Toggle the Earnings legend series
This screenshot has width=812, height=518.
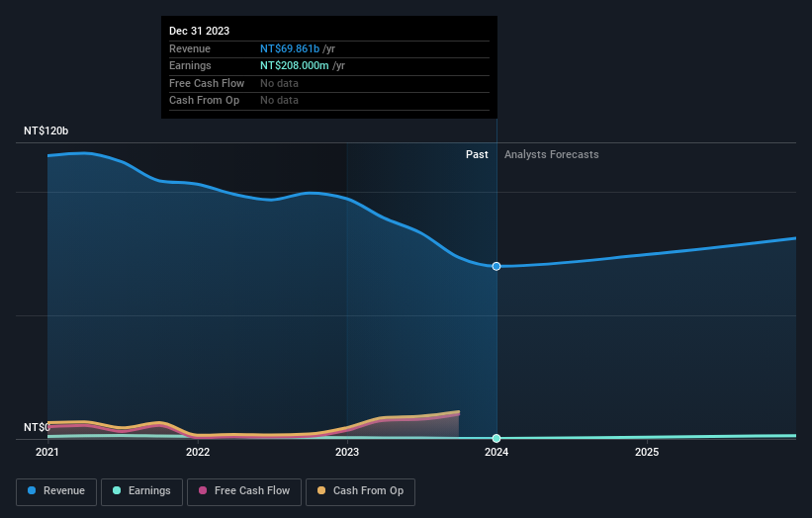click(x=141, y=491)
